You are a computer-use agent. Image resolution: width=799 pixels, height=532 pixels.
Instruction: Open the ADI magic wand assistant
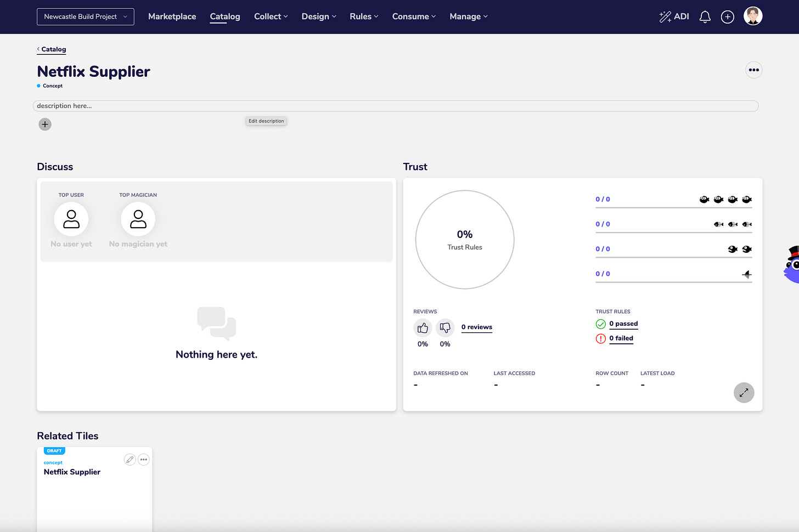[674, 16]
